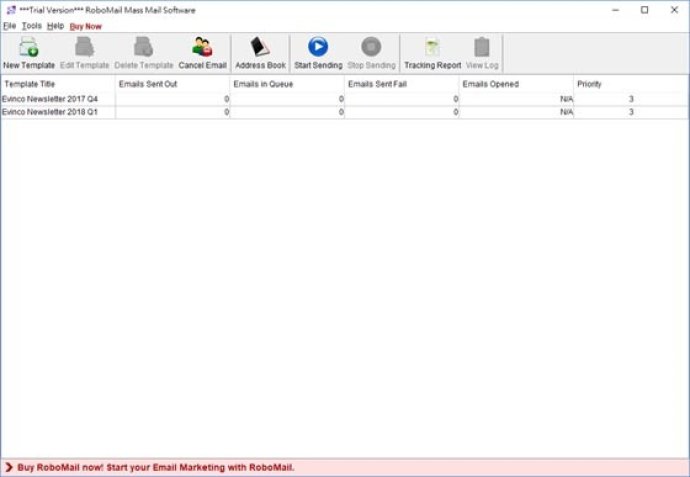This screenshot has width=690, height=477.
Task: Click the Delete Template toolbar icon
Action: click(143, 47)
